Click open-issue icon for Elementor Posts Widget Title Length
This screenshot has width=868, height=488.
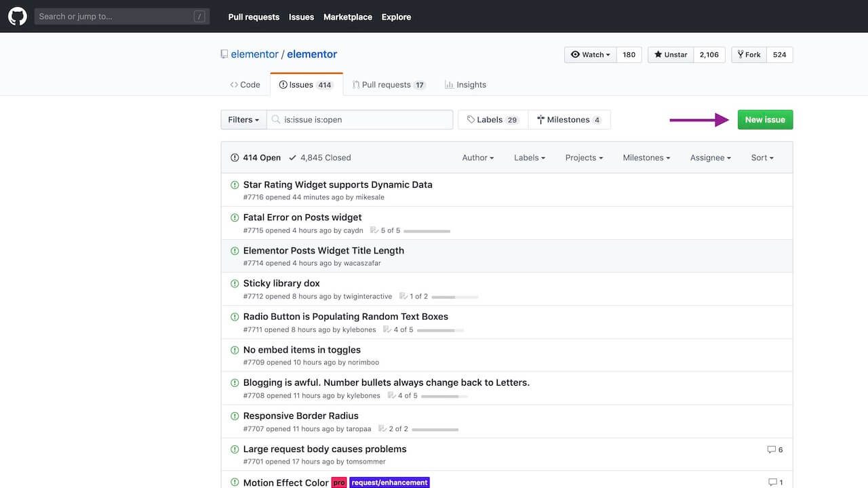click(x=235, y=251)
